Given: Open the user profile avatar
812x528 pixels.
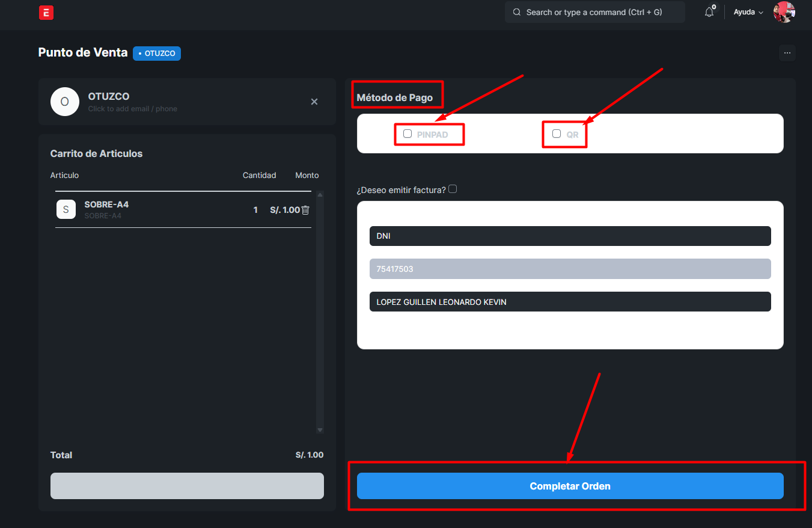Looking at the screenshot, I should [x=784, y=12].
